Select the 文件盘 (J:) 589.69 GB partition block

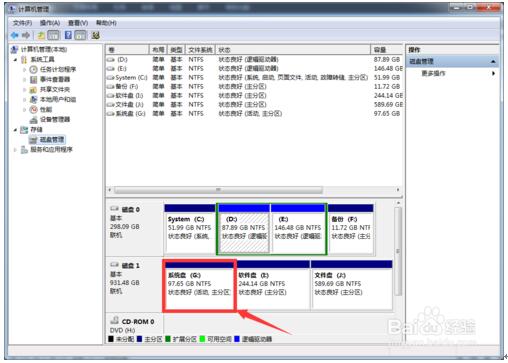pyautogui.click(x=352, y=285)
